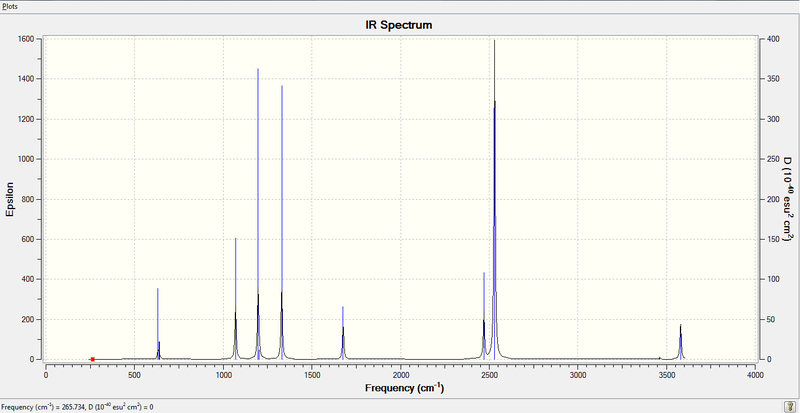Select the peak near 1070 cm⁻¹
Viewport: 800px width, 413px height.
click(236, 299)
